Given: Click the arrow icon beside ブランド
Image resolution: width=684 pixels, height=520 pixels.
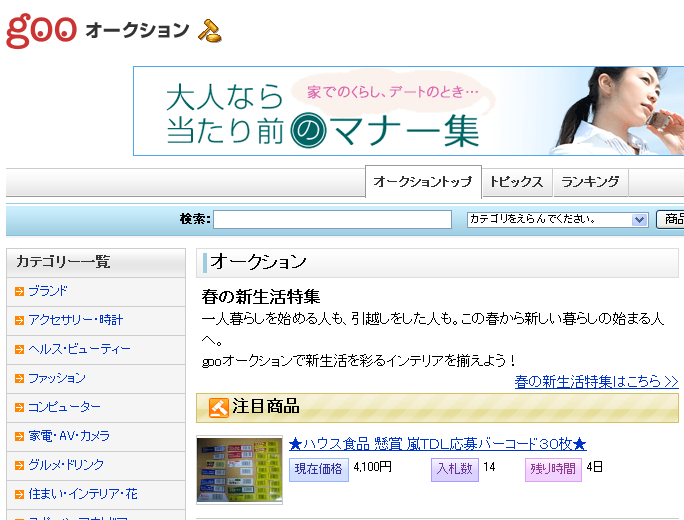Looking at the screenshot, I should pyautogui.click(x=19, y=291).
